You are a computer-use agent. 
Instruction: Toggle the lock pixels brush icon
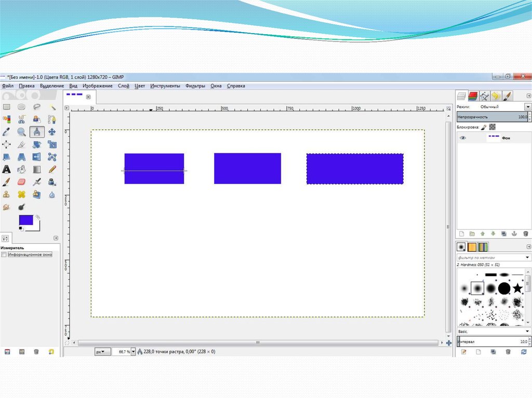coord(484,127)
